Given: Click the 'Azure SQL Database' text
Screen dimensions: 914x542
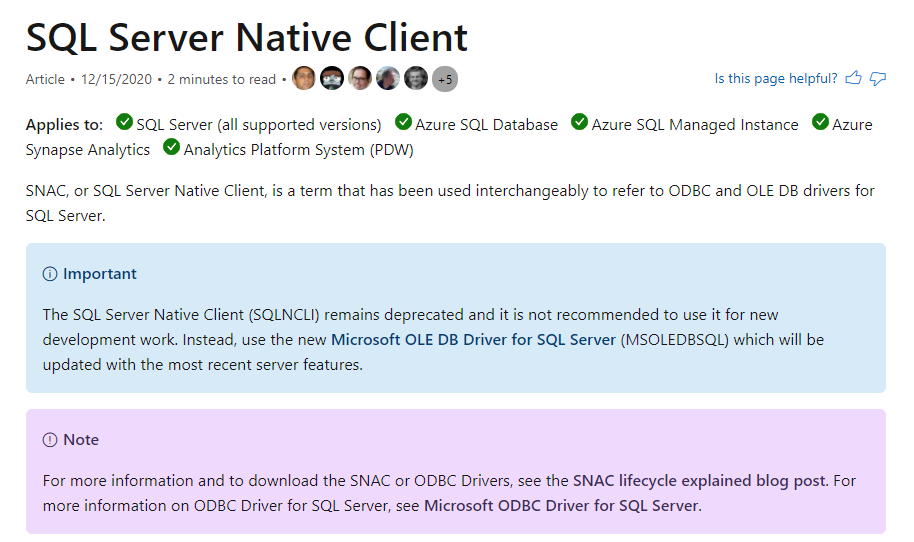Looking at the screenshot, I should click(486, 125).
